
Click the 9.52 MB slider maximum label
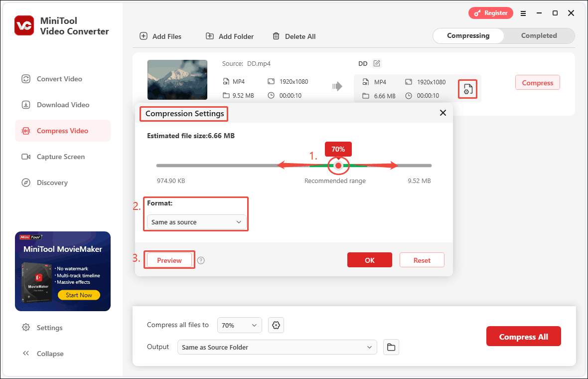[419, 181]
